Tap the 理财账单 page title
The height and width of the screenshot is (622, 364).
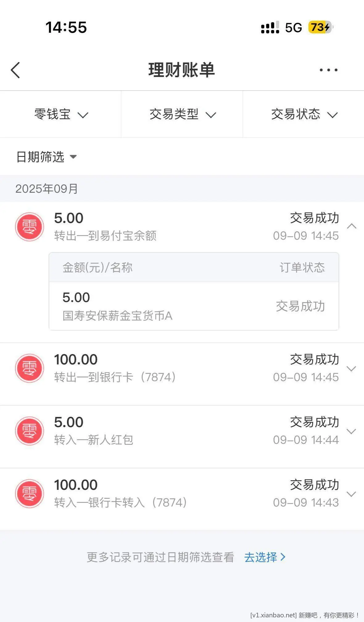[182, 70]
